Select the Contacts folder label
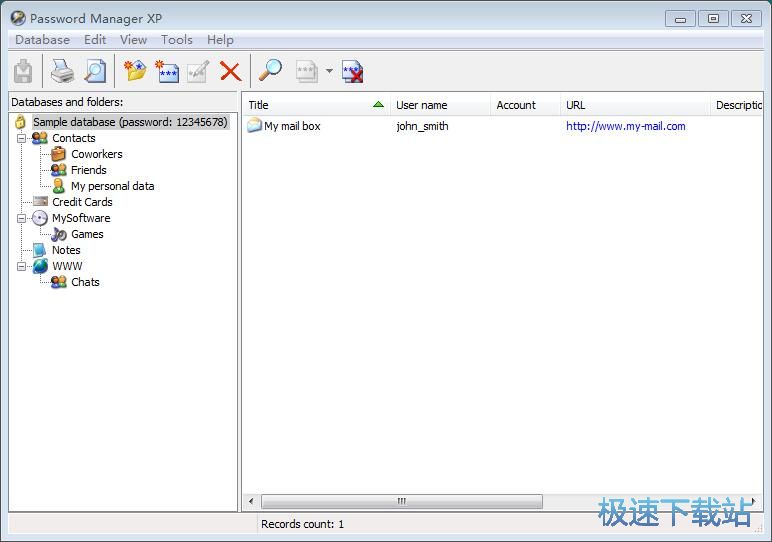The width and height of the screenshot is (772, 542). coord(74,138)
